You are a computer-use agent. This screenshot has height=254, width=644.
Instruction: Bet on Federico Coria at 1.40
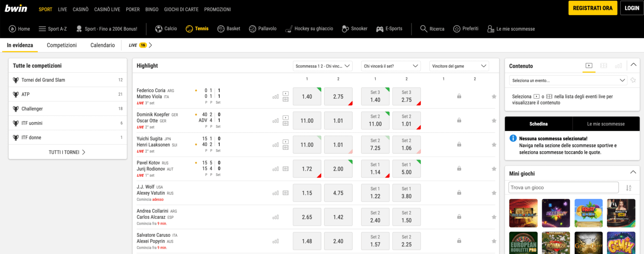(307, 97)
